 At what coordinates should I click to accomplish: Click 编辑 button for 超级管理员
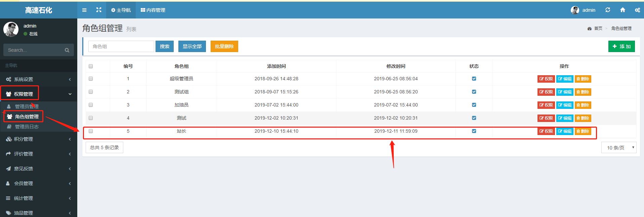pos(565,79)
